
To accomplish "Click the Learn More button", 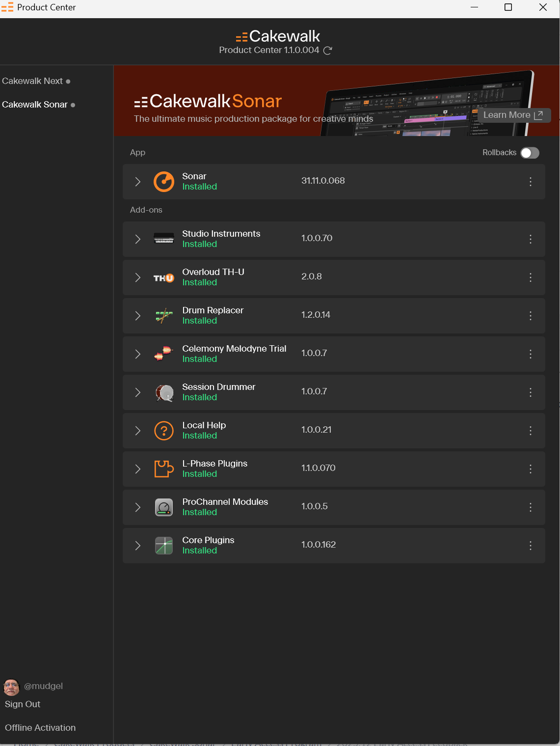I will pyautogui.click(x=513, y=115).
